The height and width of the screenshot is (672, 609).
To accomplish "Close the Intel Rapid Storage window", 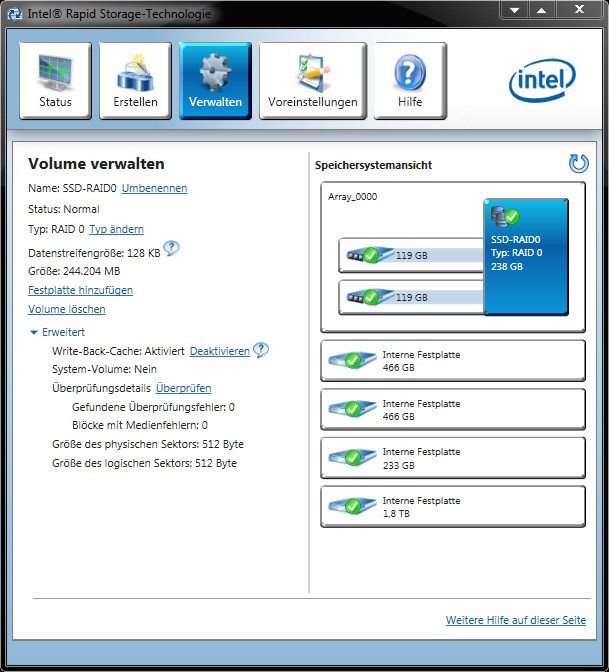I will [579, 9].
